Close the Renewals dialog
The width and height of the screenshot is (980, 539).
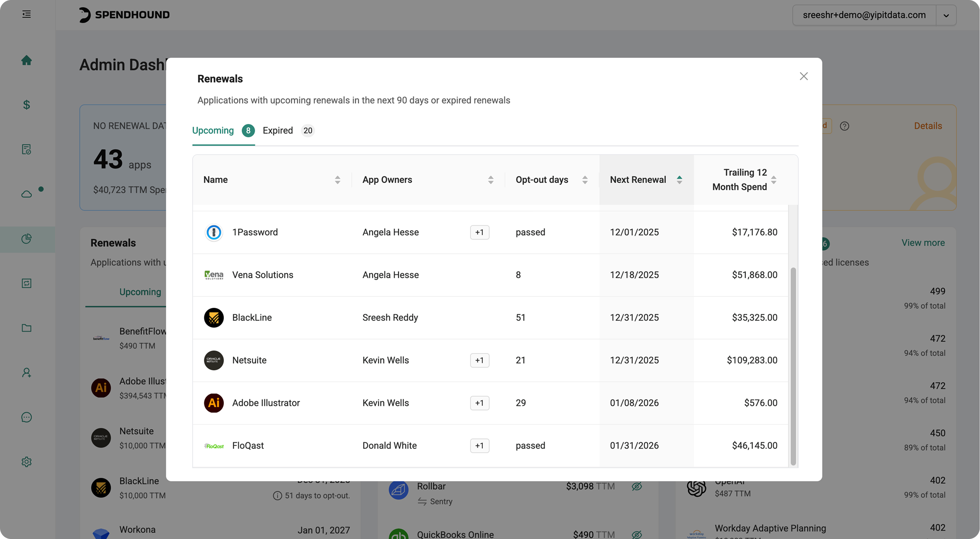click(x=804, y=76)
